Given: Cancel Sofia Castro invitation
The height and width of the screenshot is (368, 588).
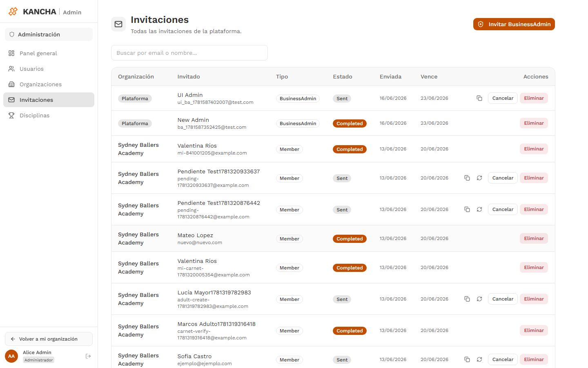Looking at the screenshot, I should (x=503, y=359).
